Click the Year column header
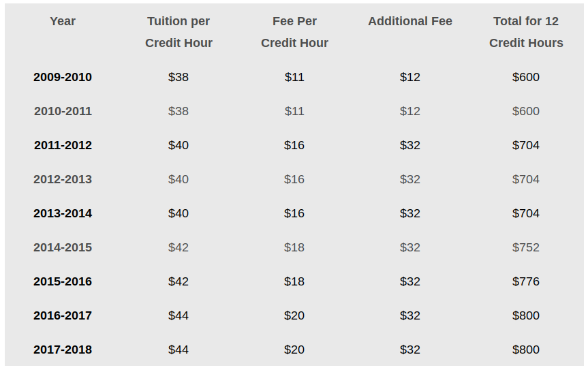The height and width of the screenshot is (372, 588). click(x=63, y=21)
